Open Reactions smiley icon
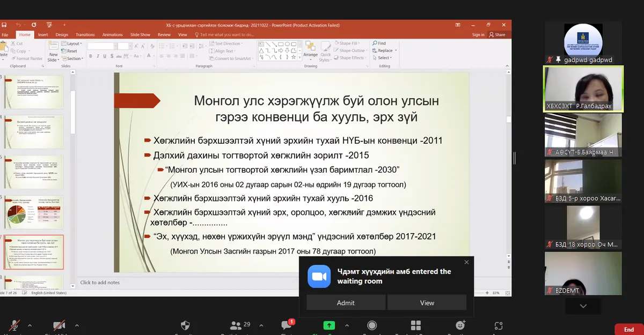The width and height of the screenshot is (644, 335). (460, 325)
